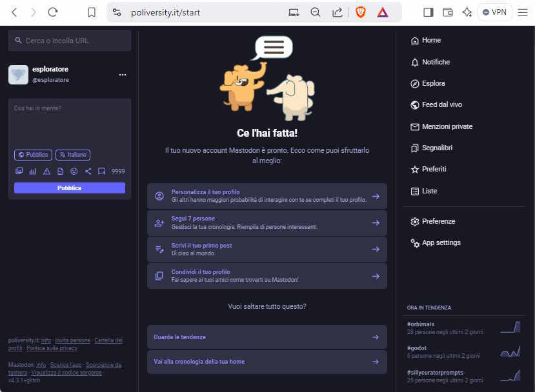Click the Cerca o incolla URL search field

(x=70, y=41)
